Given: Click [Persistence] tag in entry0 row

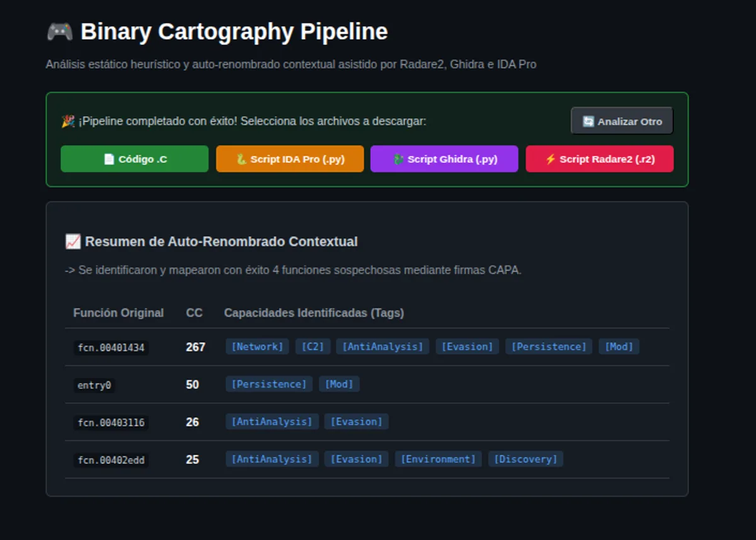Looking at the screenshot, I should click(269, 384).
